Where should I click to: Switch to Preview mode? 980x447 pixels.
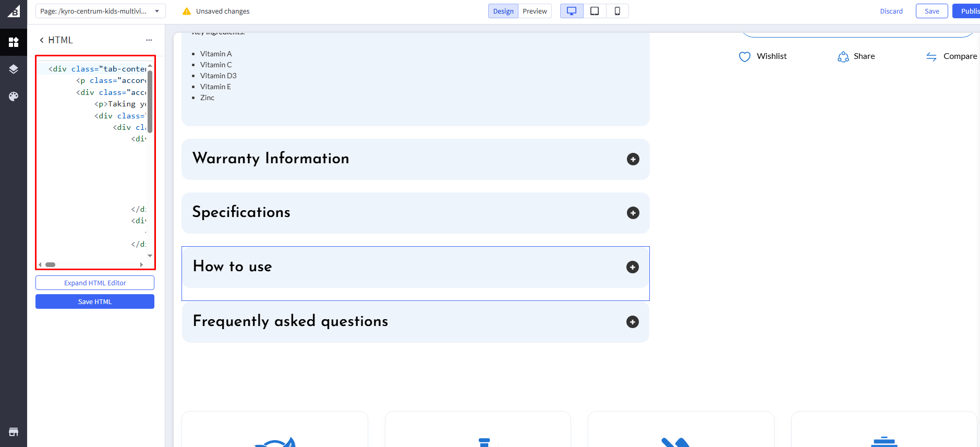tap(535, 11)
